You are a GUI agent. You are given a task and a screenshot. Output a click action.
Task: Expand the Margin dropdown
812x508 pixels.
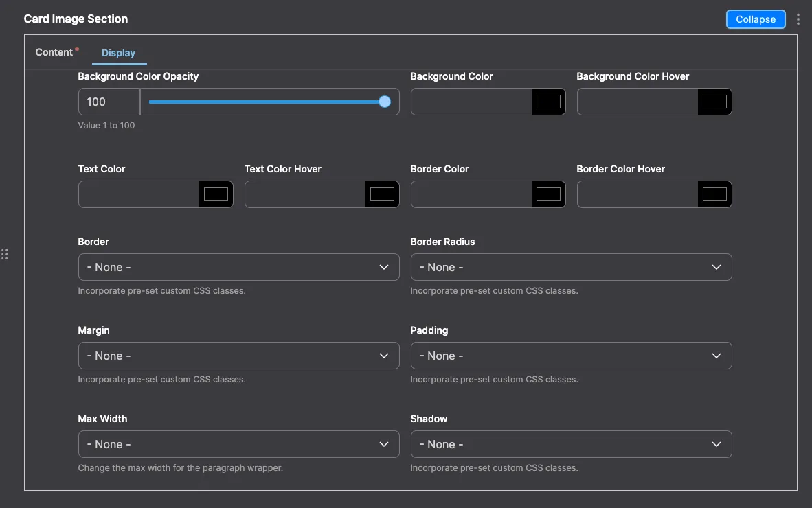click(x=239, y=356)
